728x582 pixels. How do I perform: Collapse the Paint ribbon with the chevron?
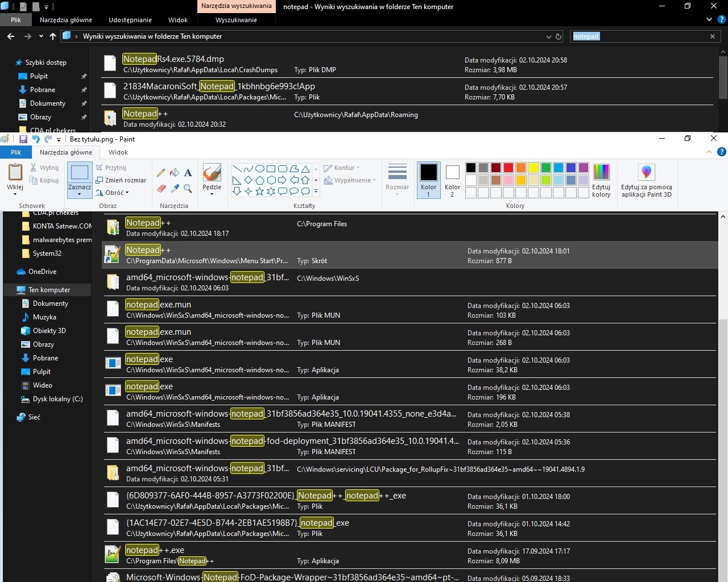tap(709, 152)
